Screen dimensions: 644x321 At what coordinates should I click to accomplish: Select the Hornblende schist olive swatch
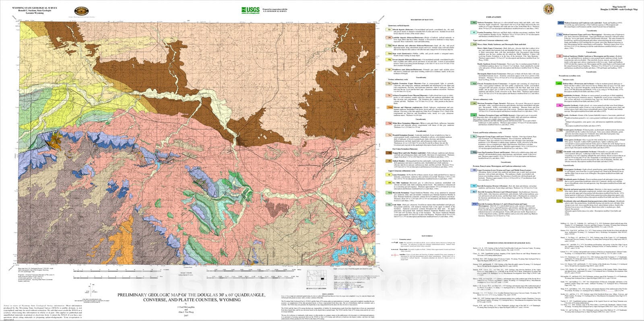pos(560,201)
